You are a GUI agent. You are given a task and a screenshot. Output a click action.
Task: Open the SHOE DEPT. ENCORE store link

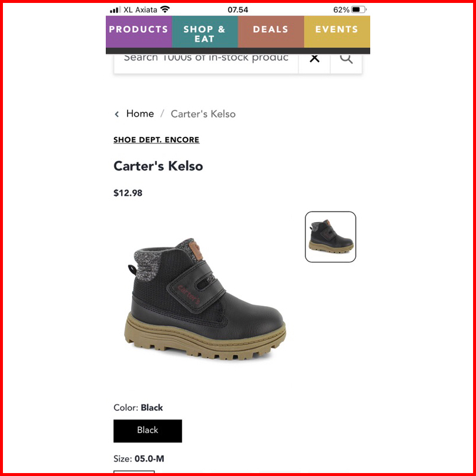[x=156, y=140]
